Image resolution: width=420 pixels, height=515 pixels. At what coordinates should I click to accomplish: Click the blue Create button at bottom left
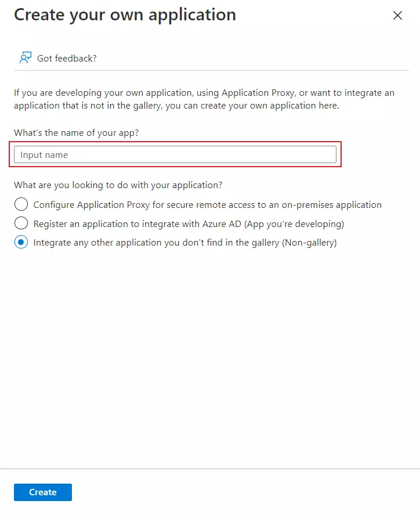coord(42,492)
